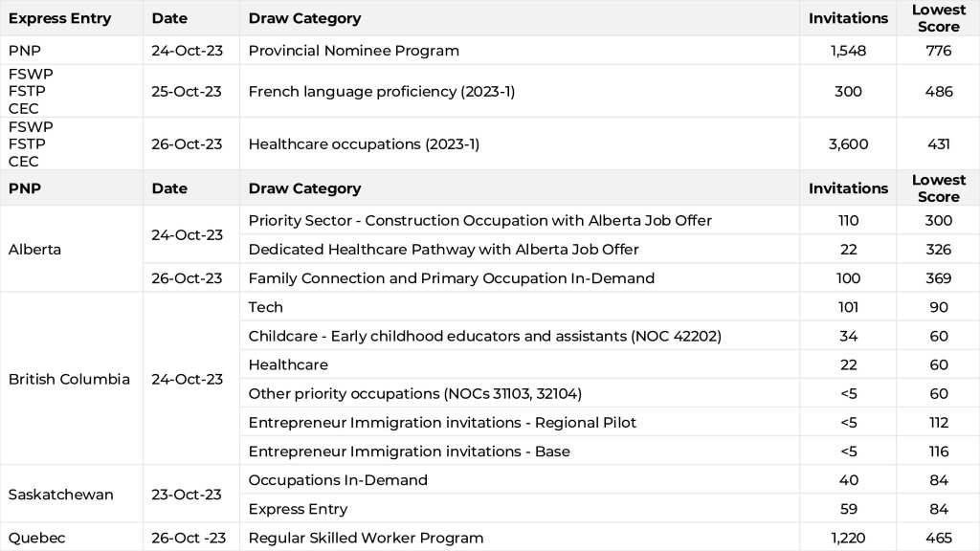
Task: Select Family Connection and Primary Occupation In-Demand
Action: coord(451,278)
